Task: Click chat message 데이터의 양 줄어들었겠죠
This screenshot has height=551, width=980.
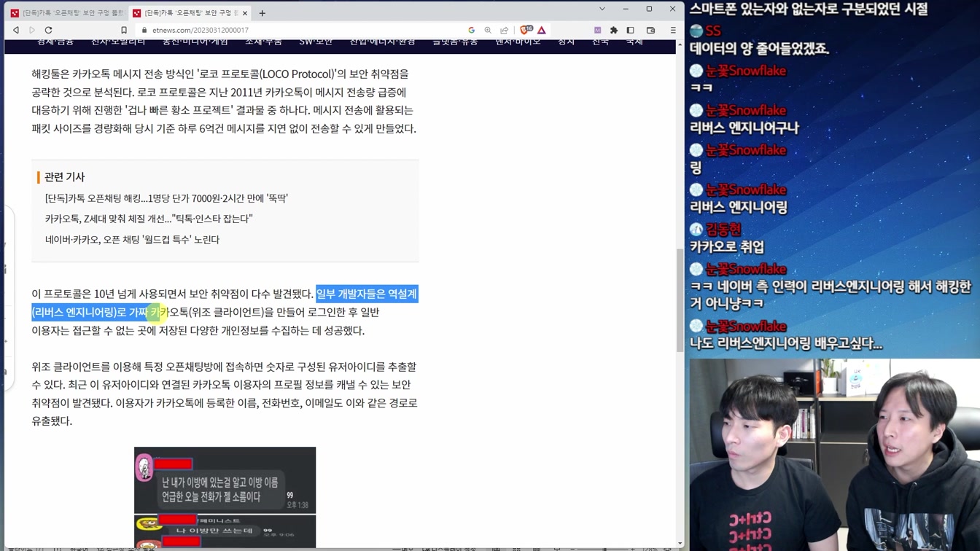Action: [759, 49]
